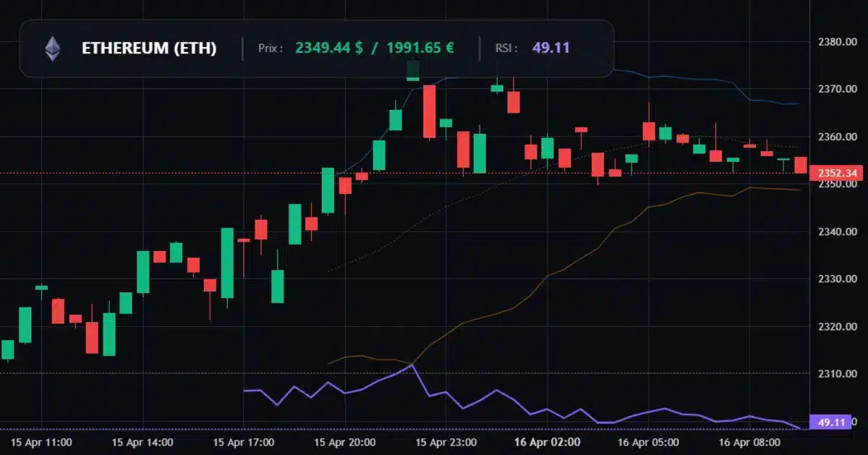Viewport: 868px width, 455px height.
Task: Select the ETHEREUM (ETH) ticker label
Action: tap(151, 49)
